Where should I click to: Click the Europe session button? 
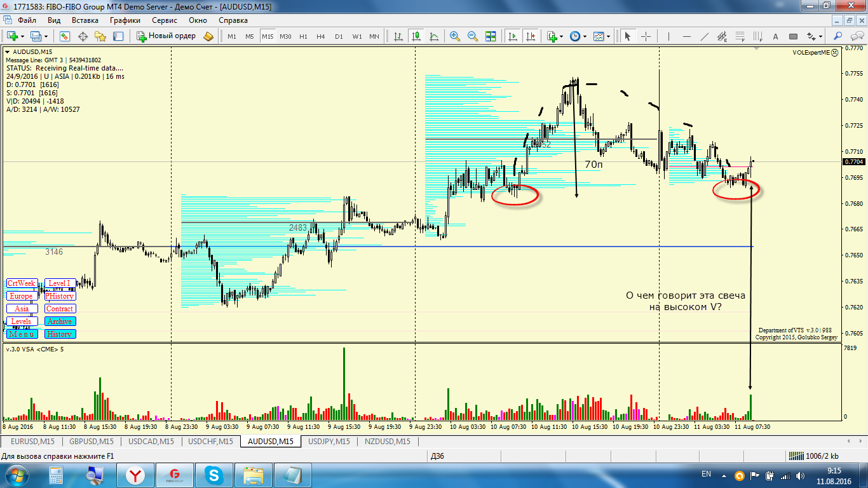[x=22, y=296]
